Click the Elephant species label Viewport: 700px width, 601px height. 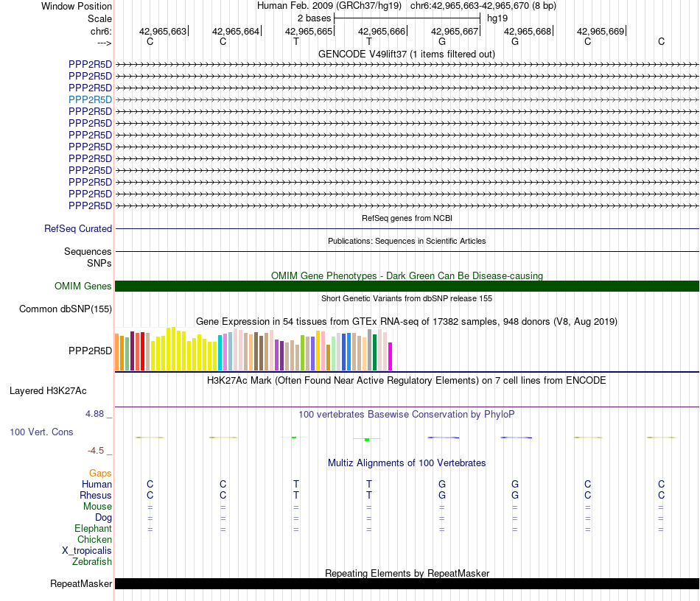94,528
